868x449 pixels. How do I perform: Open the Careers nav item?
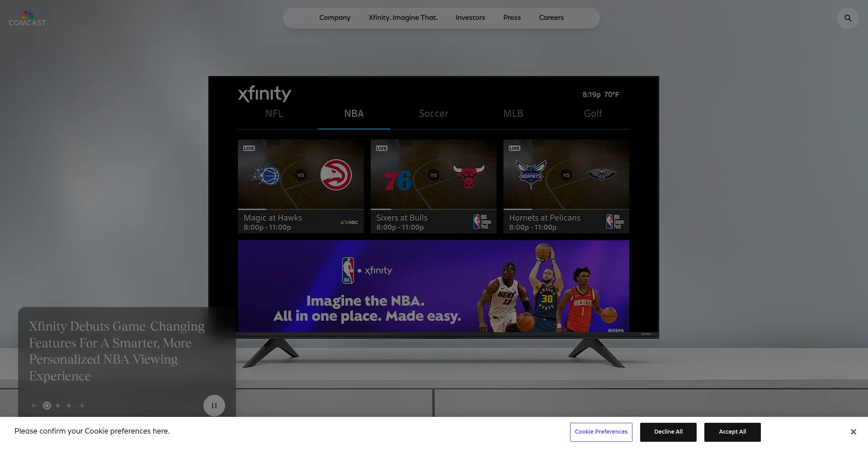[551, 18]
